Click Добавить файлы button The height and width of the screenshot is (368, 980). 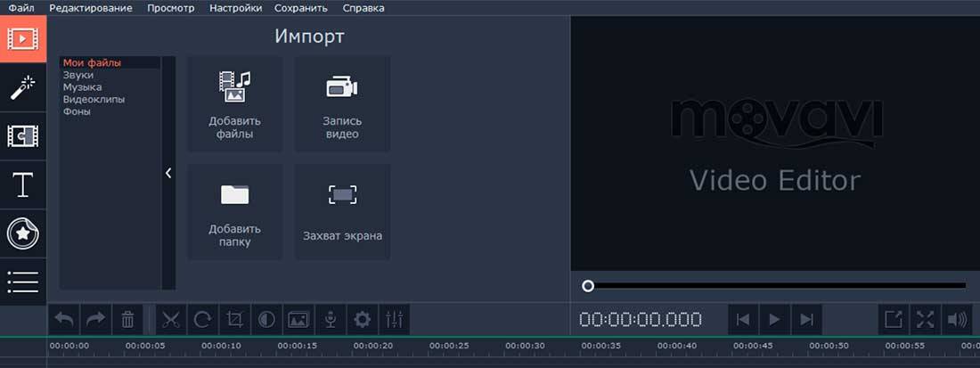pyautogui.click(x=234, y=104)
